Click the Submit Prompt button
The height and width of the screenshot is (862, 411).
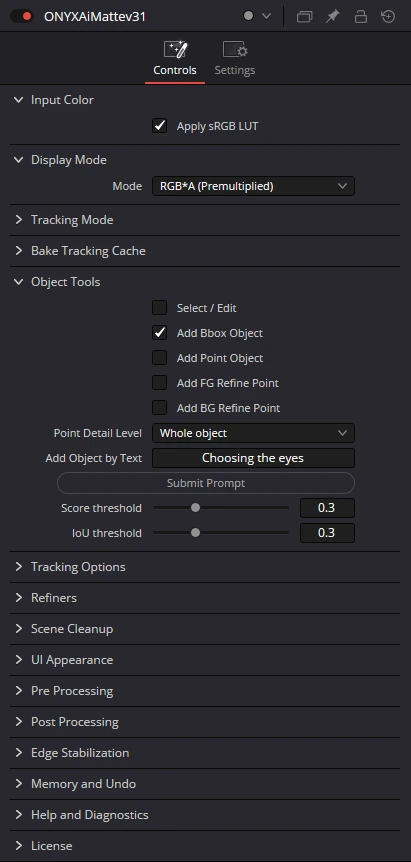click(x=206, y=483)
